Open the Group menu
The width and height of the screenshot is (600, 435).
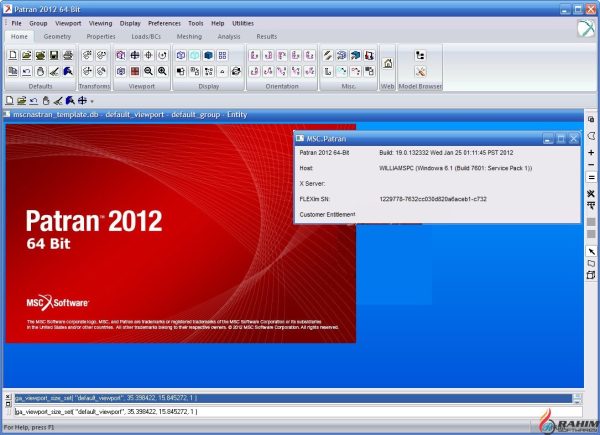click(38, 23)
